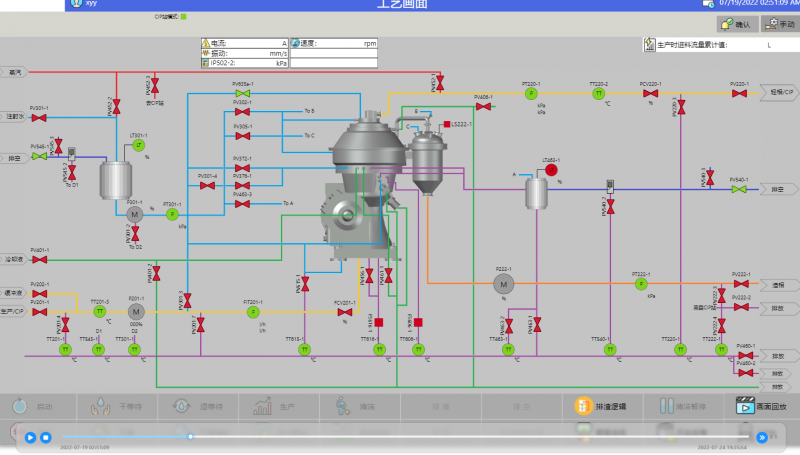Click the playback timeline slider handle
Image resolution: width=800 pixels, height=455 pixels.
point(190,436)
